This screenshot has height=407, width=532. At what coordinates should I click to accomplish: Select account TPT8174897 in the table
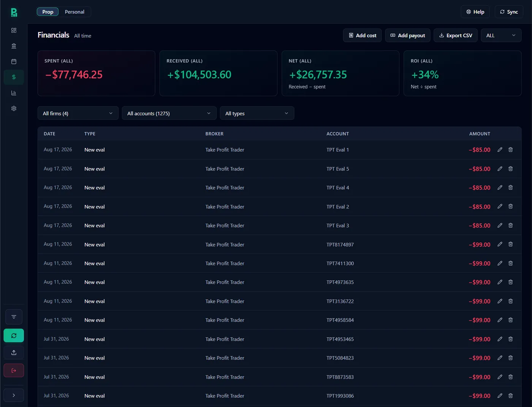click(x=340, y=245)
